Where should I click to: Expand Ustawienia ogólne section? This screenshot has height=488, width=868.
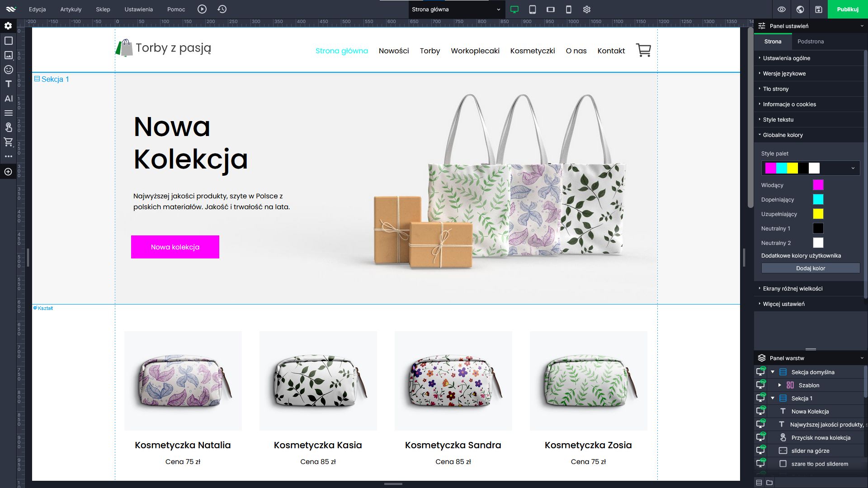point(809,58)
